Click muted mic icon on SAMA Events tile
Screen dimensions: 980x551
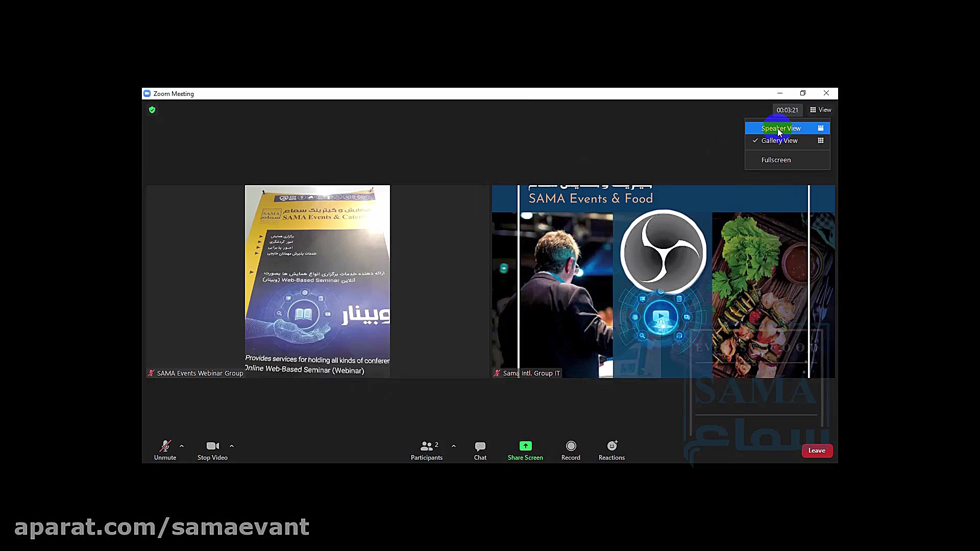(x=151, y=373)
